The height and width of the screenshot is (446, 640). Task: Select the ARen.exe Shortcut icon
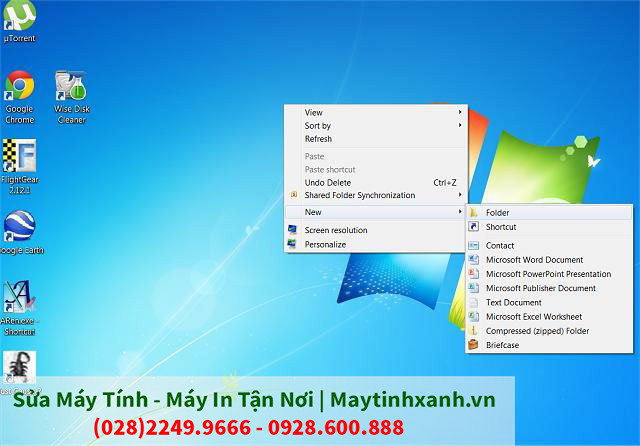coord(18,308)
